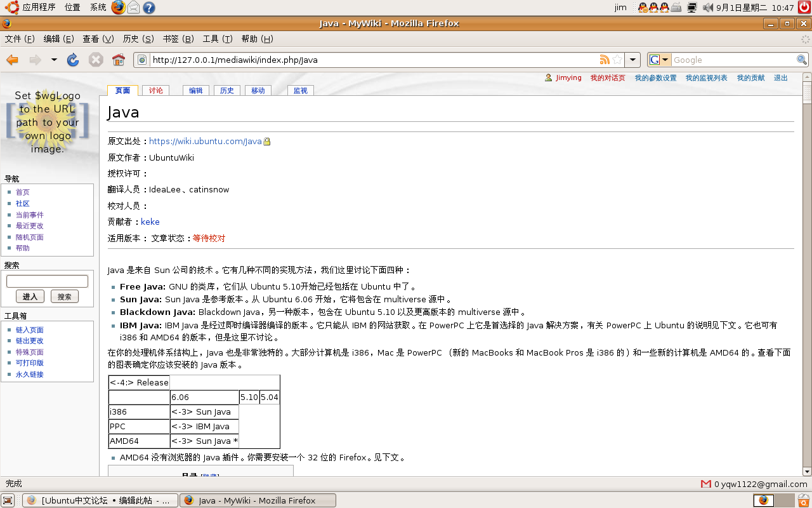Open the contributor link keke
Viewport: 812px width, 508px height.
point(150,222)
